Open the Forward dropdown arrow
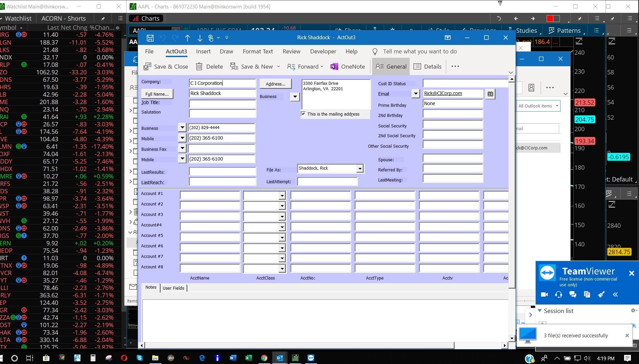Screen dimensions: 639x364 (322, 67)
